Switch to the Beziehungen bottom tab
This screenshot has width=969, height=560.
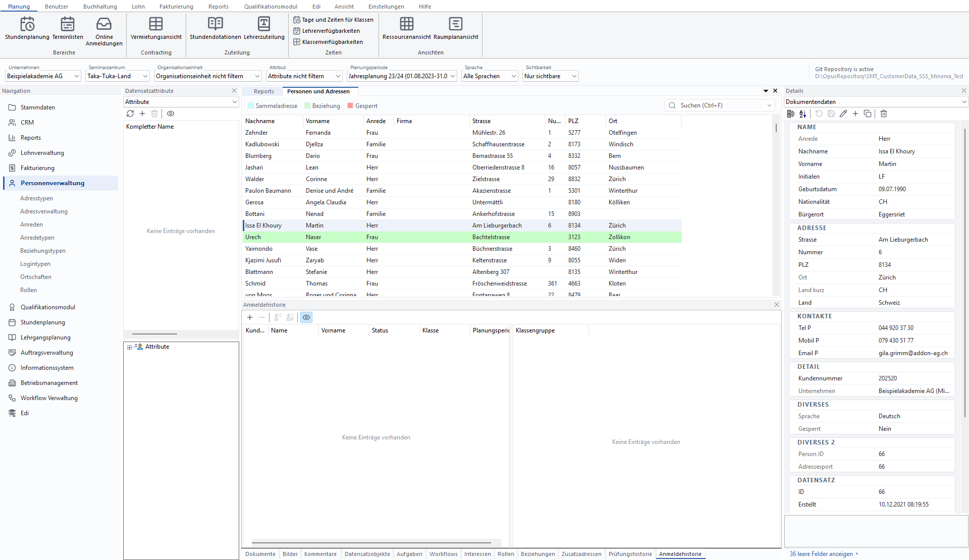pyautogui.click(x=538, y=554)
